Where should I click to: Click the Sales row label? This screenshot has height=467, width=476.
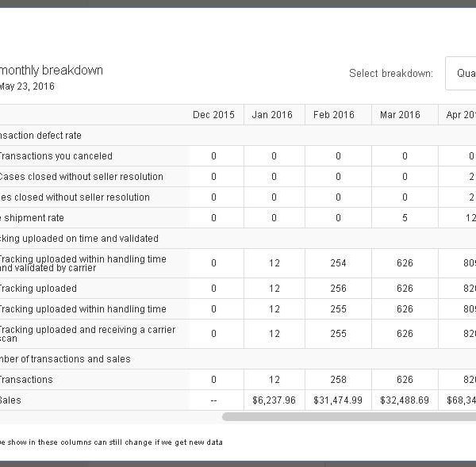[x=10, y=400]
